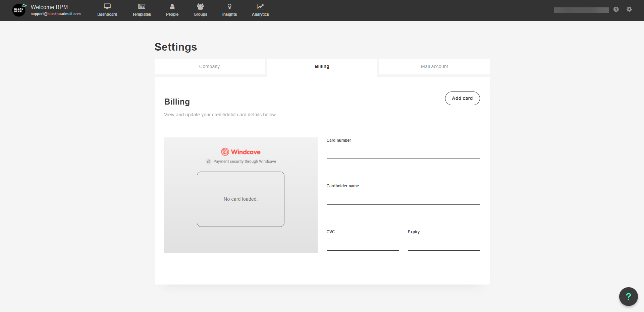Viewport: 644px width, 312px height.
Task: Select the CVC input field
Action: coord(362,245)
